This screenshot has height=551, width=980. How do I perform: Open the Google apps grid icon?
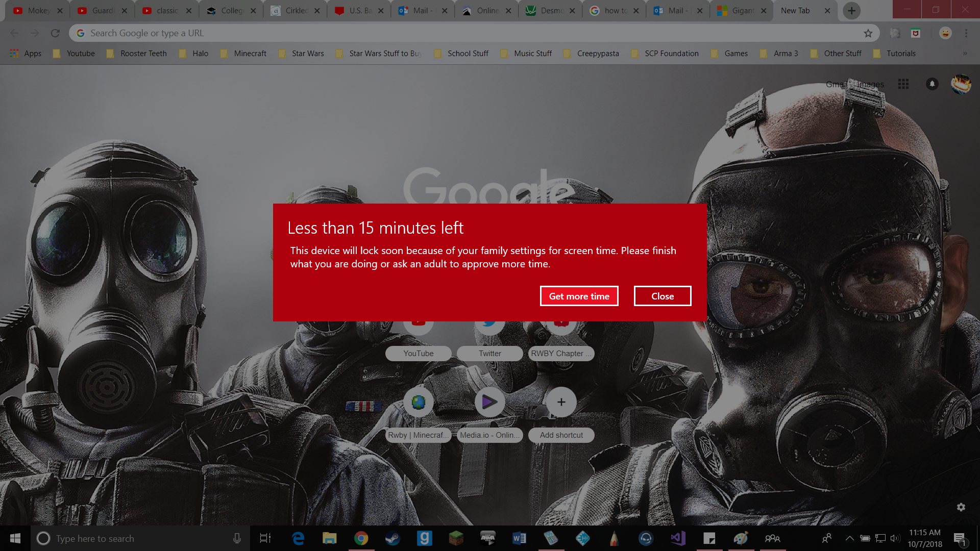pos(903,84)
